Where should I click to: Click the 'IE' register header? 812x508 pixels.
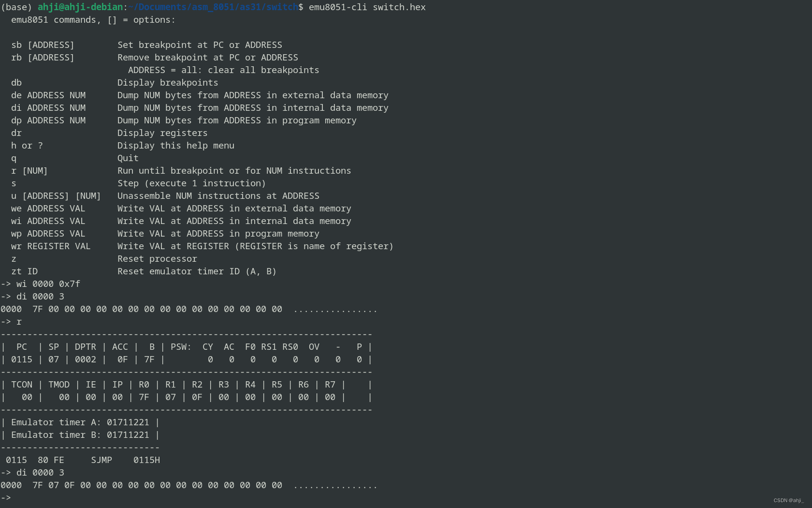click(x=91, y=385)
